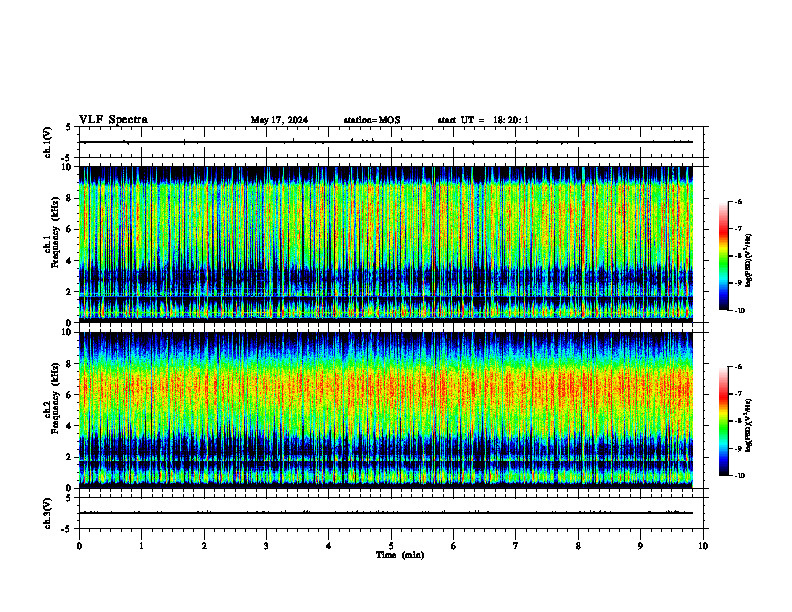Image resolution: width=792 pixels, height=612 pixels.
Task: Click the "-5" tick on ch.3(V) axis
Action: [x=67, y=529]
